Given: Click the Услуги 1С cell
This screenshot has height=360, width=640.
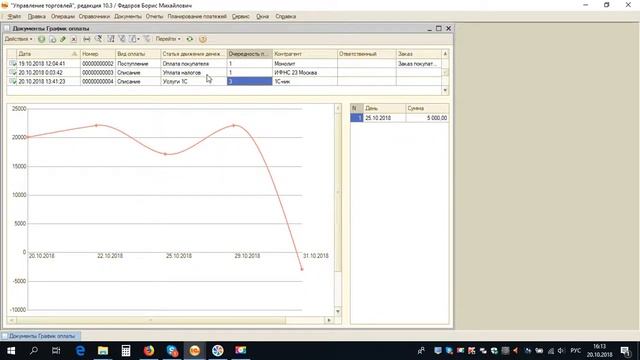Looking at the screenshot, I should click(x=193, y=82).
